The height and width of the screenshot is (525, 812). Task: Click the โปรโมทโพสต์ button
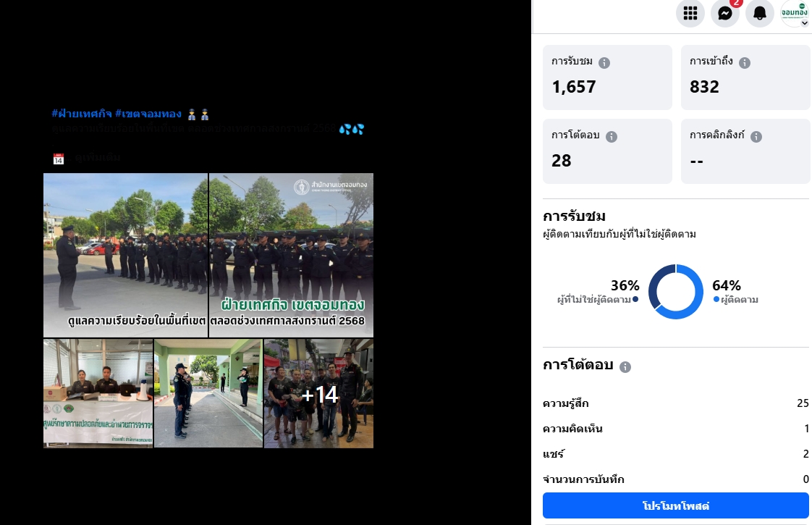(676, 505)
